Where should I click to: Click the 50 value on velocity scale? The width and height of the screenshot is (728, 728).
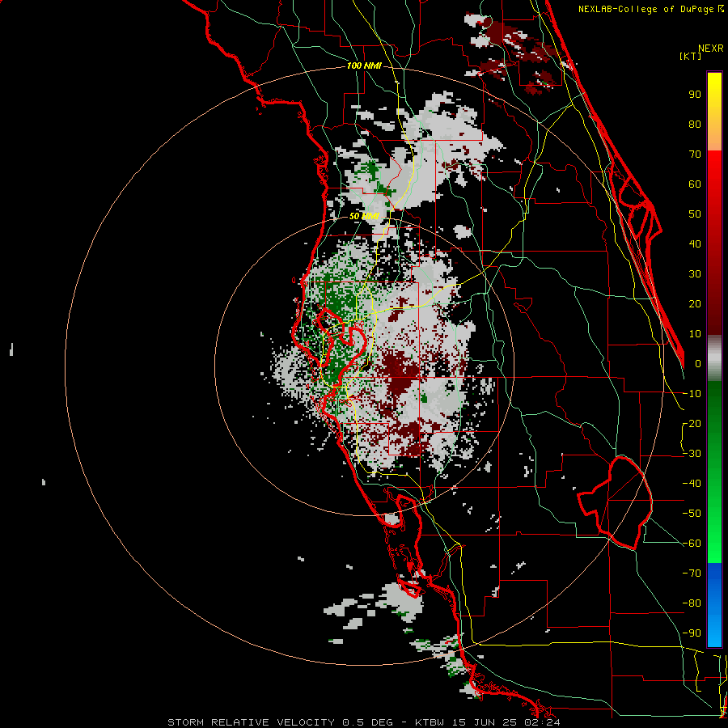click(x=695, y=214)
